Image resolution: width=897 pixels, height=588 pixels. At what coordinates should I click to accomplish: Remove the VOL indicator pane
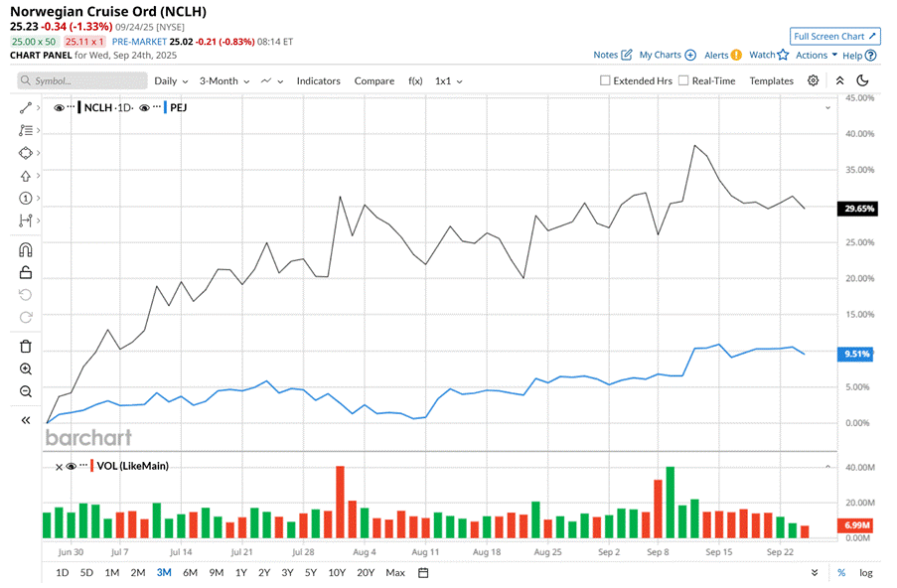pos(59,467)
